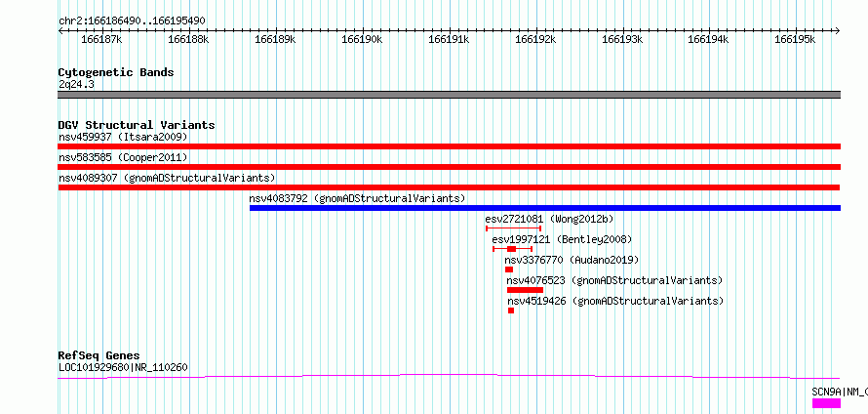This screenshot has width=868, height=414.
Task: Click the 166195k ruler tick label
Action: click(795, 40)
